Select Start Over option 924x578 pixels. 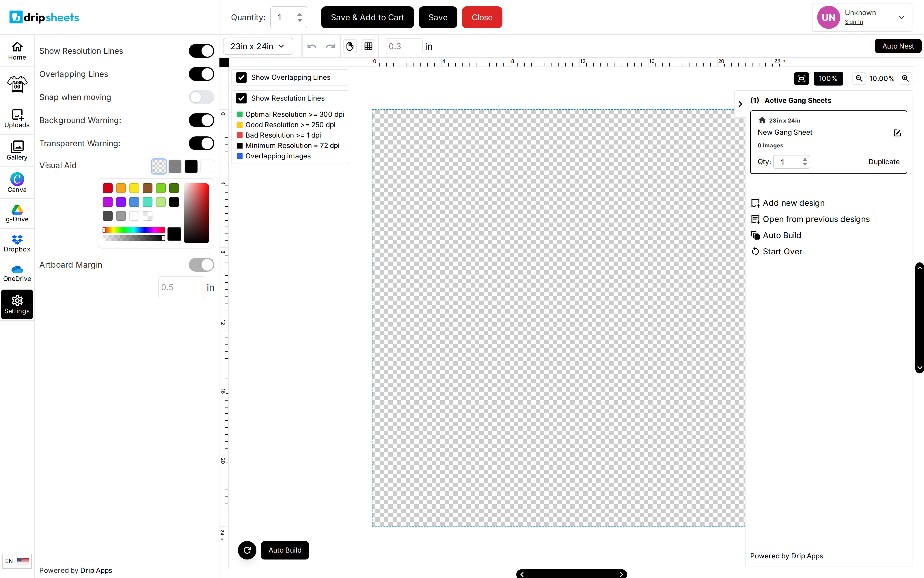[776, 251]
